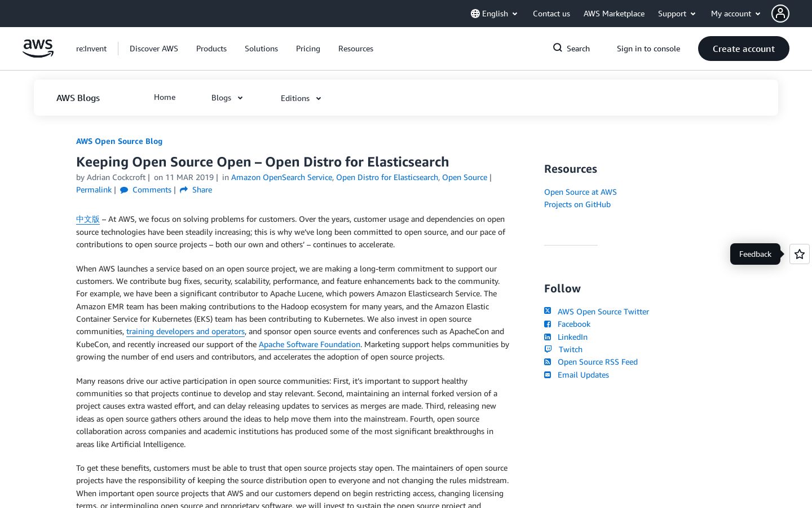Open the Email Updates link
This screenshot has width=812, height=508.
click(583, 375)
